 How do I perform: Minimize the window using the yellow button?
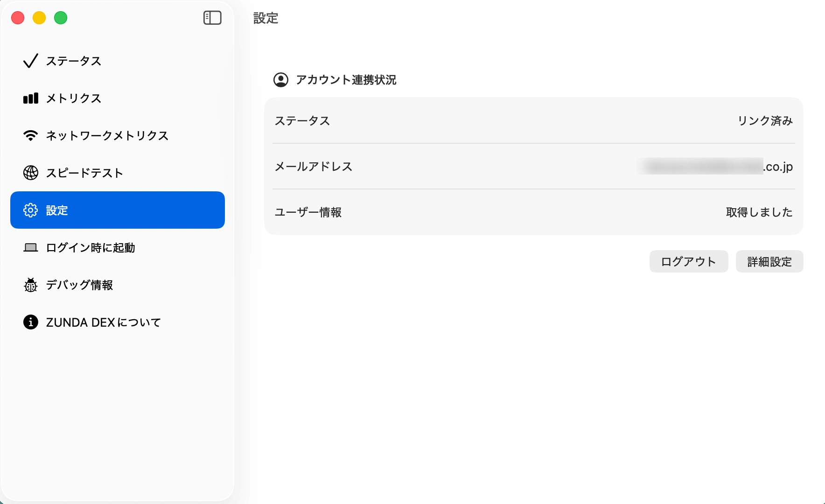click(x=39, y=18)
